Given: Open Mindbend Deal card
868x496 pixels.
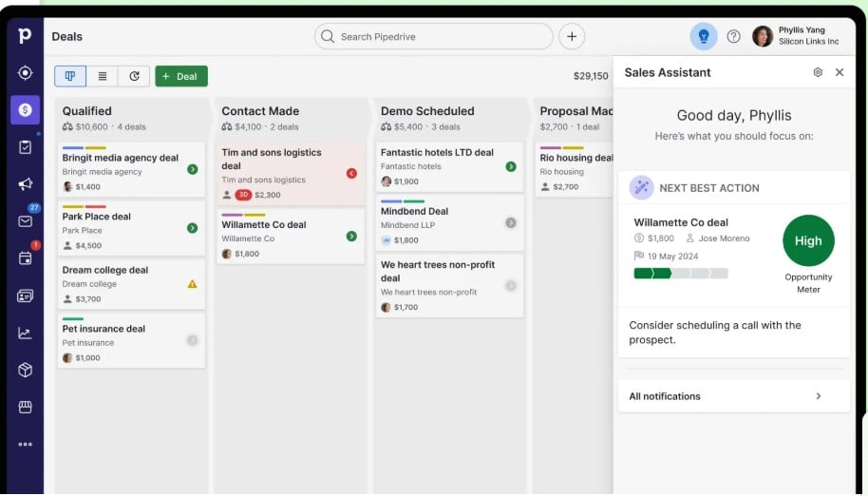Looking at the screenshot, I should pyautogui.click(x=449, y=222).
